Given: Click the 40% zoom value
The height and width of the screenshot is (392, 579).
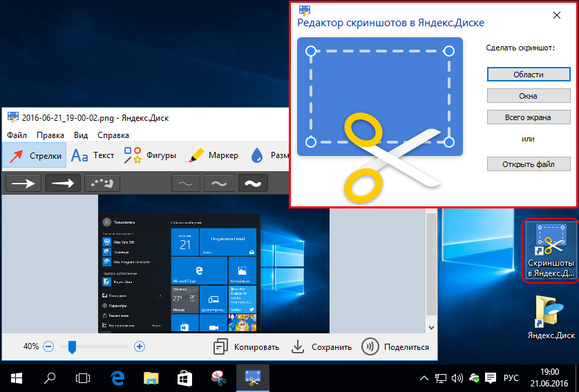Looking at the screenshot, I should point(31,346).
